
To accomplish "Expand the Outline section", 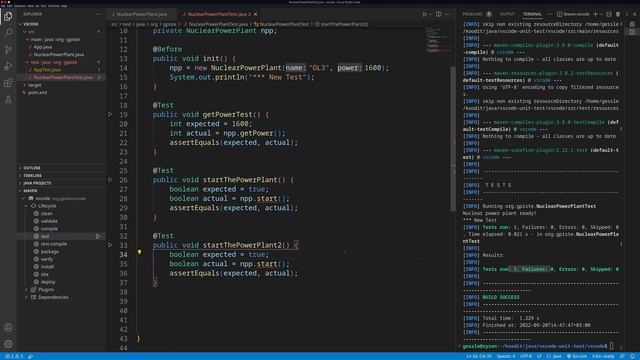I will 31,168.
